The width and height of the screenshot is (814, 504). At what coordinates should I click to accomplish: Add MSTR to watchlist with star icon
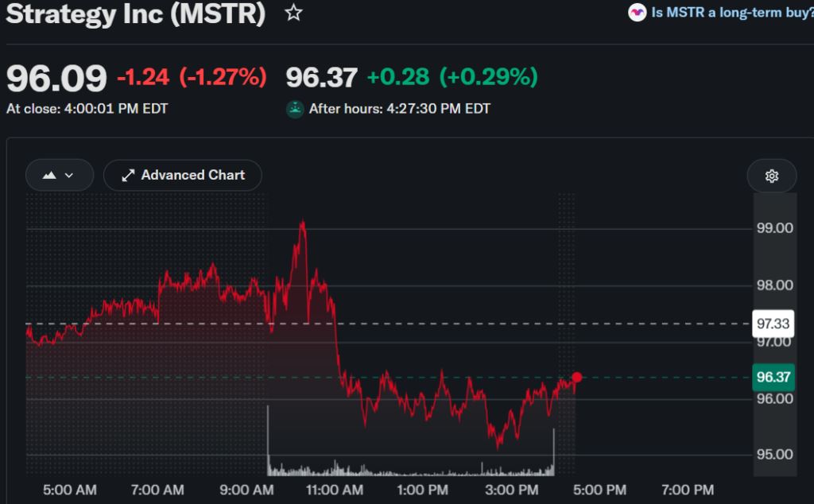tap(293, 13)
